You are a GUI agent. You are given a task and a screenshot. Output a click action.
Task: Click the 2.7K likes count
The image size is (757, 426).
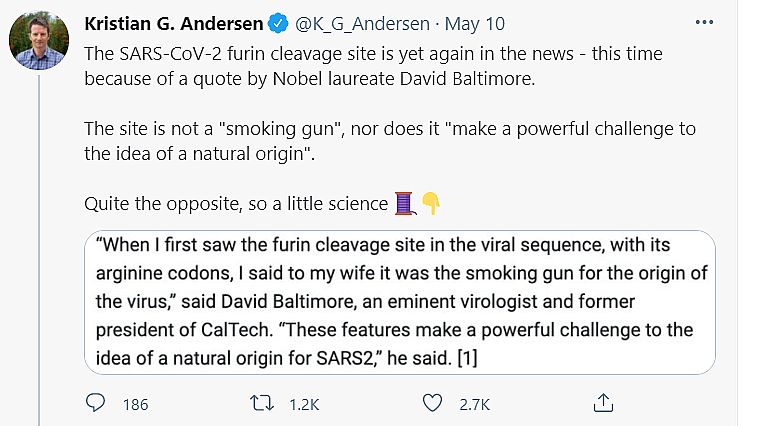click(x=473, y=404)
